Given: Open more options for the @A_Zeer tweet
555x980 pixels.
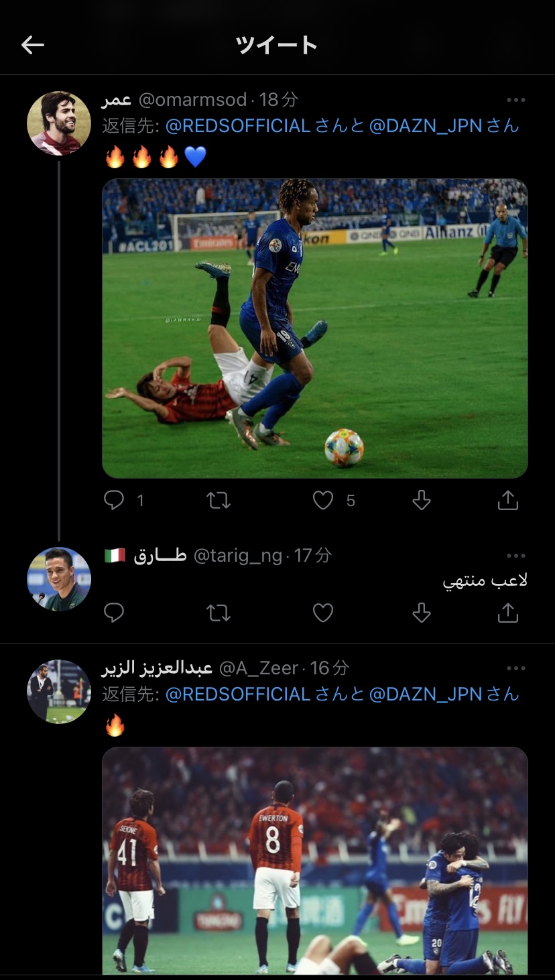Looking at the screenshot, I should tap(515, 668).
